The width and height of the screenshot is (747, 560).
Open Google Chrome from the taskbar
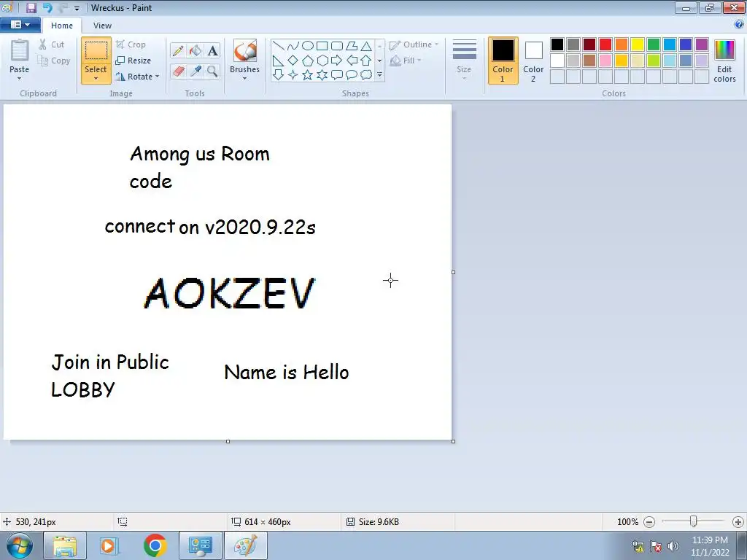point(155,545)
